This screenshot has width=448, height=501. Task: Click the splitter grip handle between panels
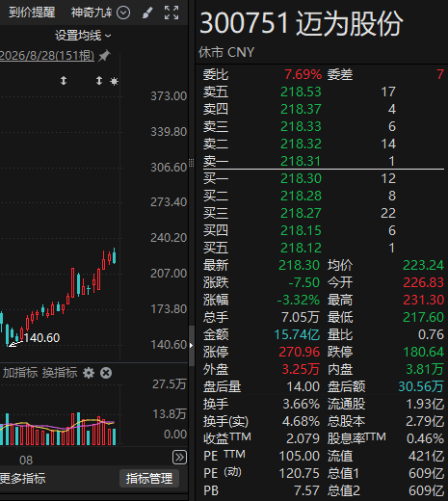tap(192, 163)
